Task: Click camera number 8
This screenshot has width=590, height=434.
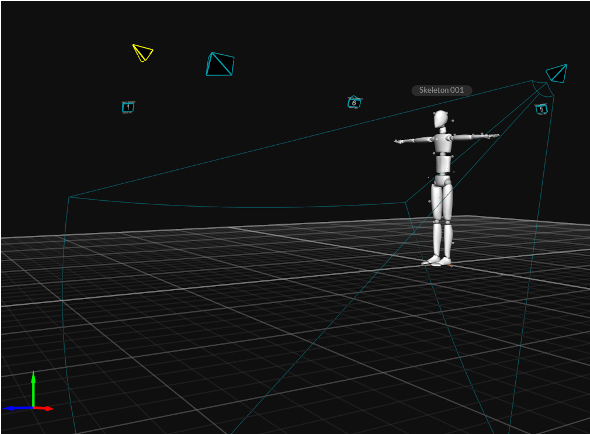Action: coord(354,102)
